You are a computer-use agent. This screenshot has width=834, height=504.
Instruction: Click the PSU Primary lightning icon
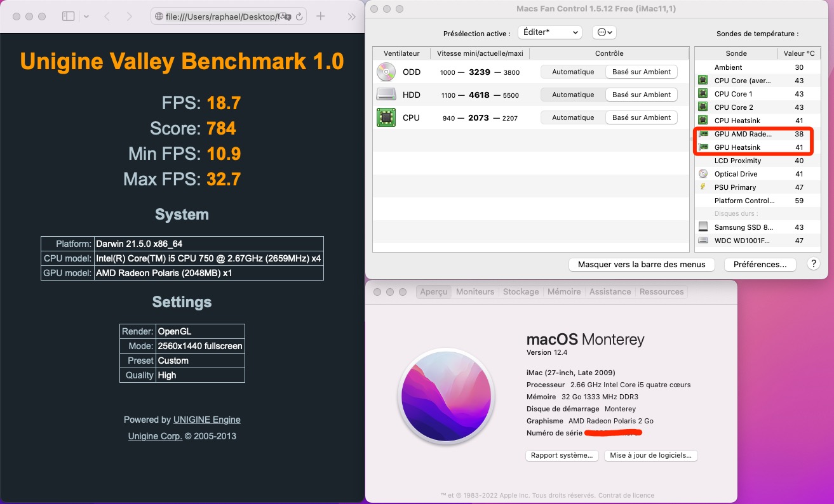pyautogui.click(x=703, y=187)
